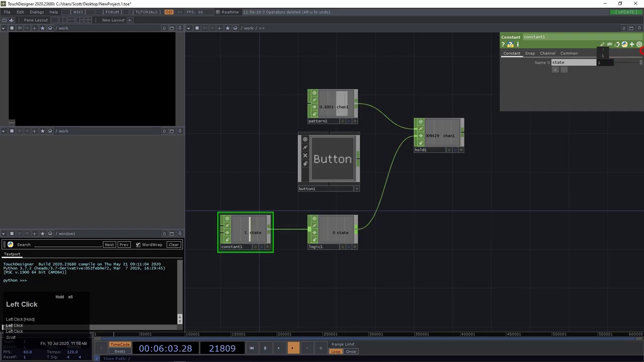Open the TUTORIALS link
This screenshot has width=644, height=362.
pos(146,12)
